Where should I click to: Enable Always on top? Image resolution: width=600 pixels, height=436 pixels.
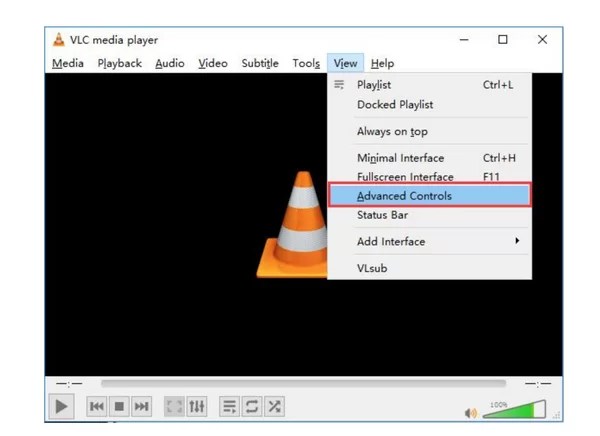[x=429, y=131]
